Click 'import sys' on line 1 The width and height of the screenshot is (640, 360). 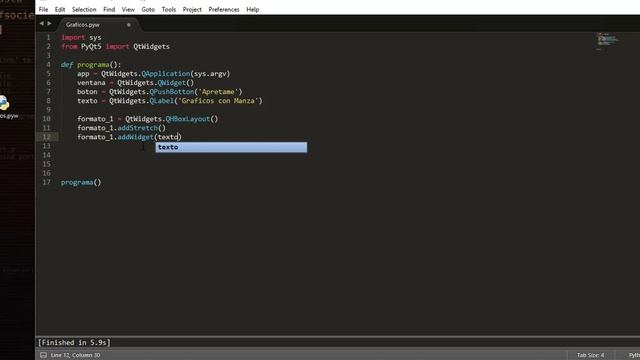click(81, 38)
